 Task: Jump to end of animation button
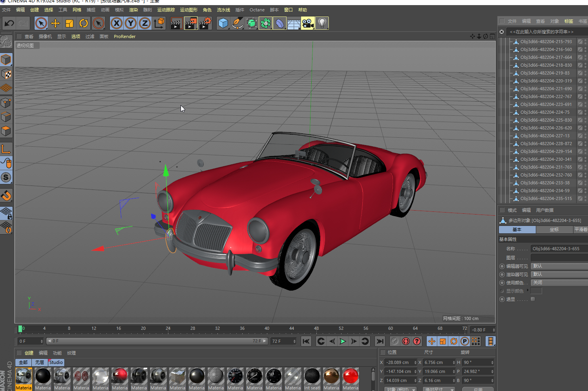click(x=380, y=341)
